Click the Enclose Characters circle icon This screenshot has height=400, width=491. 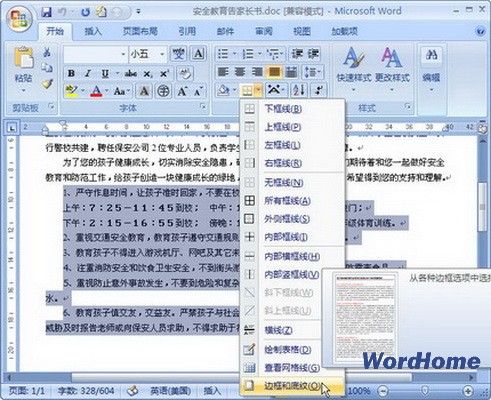163,91
